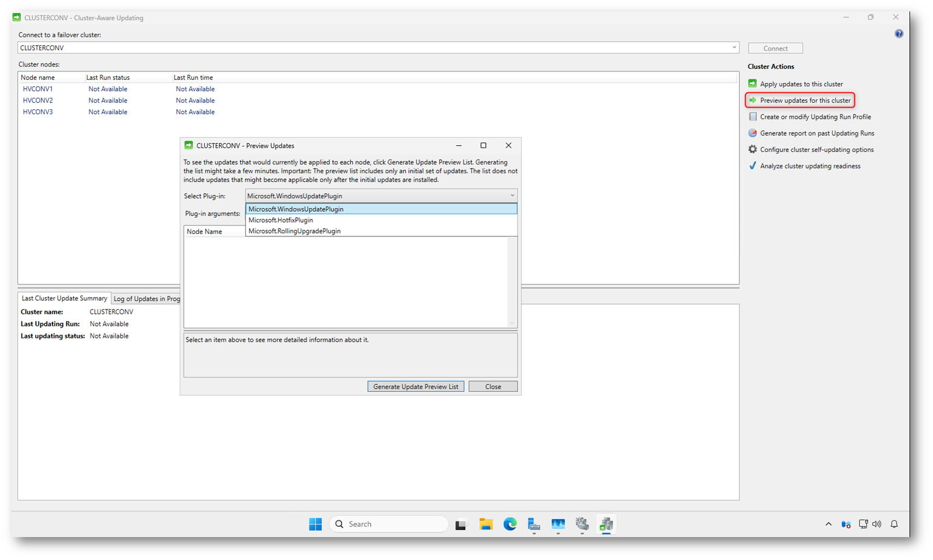The height and width of the screenshot is (560, 933).
Task: Click the Apply updates to this cluster icon
Action: pos(752,84)
